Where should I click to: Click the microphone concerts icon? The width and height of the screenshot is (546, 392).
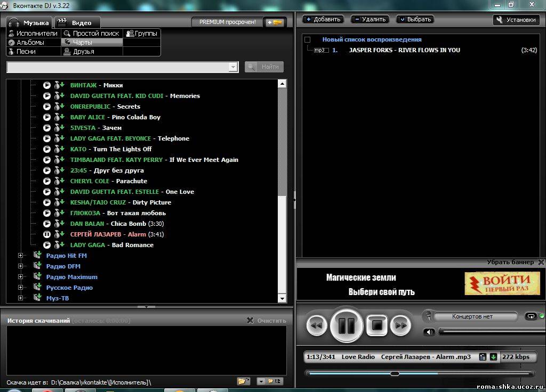point(428,316)
